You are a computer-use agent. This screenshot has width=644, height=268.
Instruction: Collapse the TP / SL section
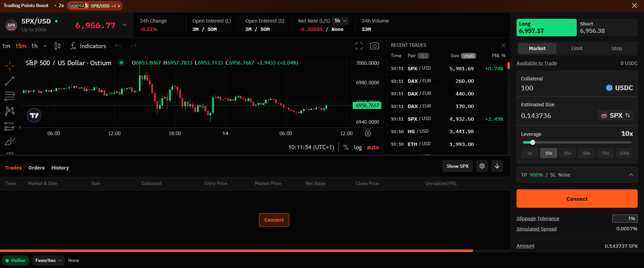(631, 175)
